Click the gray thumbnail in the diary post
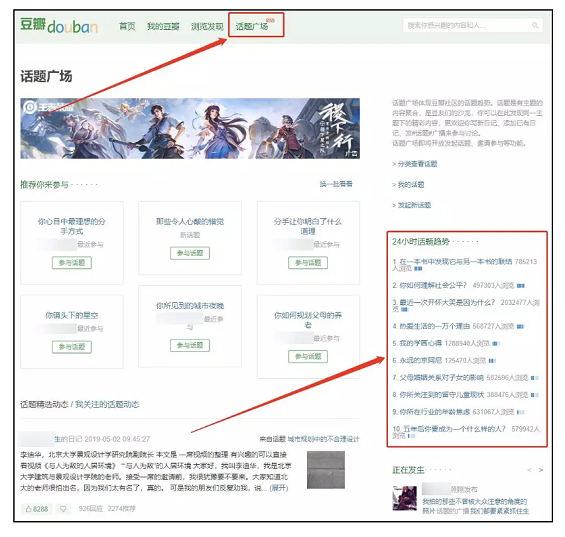The image size is (565, 537). tap(326, 470)
